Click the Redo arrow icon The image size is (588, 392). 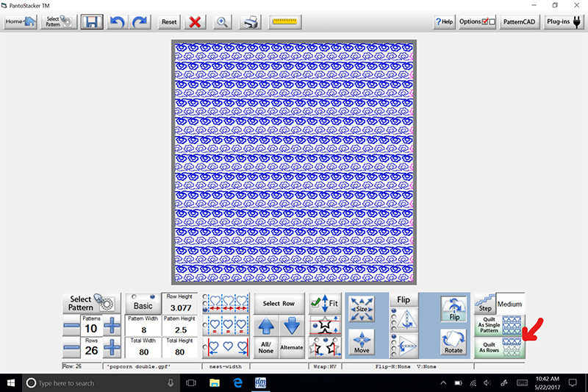[x=140, y=21]
